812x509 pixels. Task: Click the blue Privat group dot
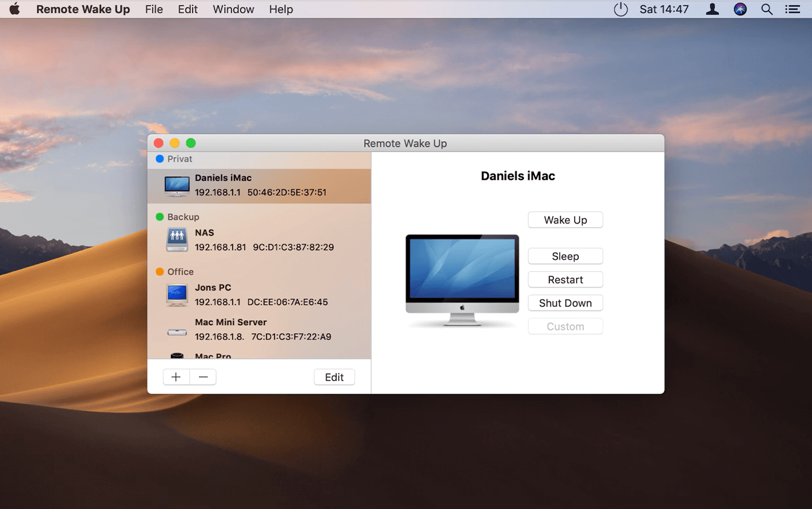[x=160, y=159]
